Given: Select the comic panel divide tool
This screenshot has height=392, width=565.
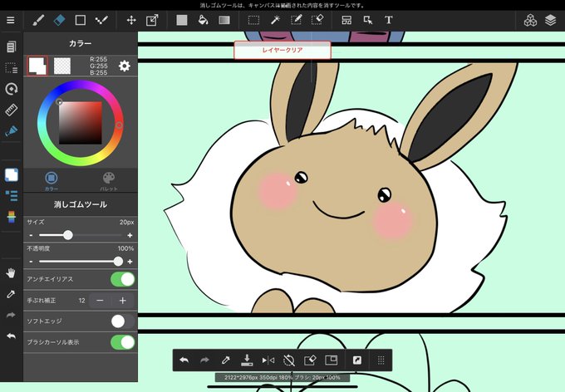Looking at the screenshot, I should [x=346, y=20].
